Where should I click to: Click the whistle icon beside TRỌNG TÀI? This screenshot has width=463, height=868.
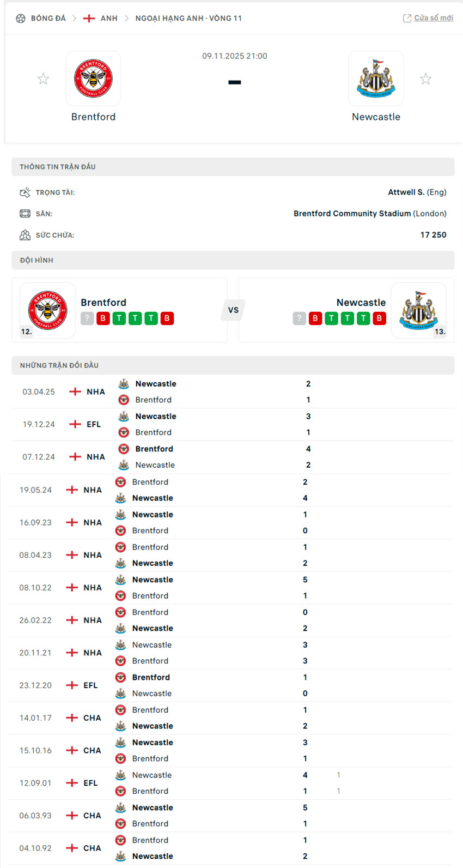(25, 192)
